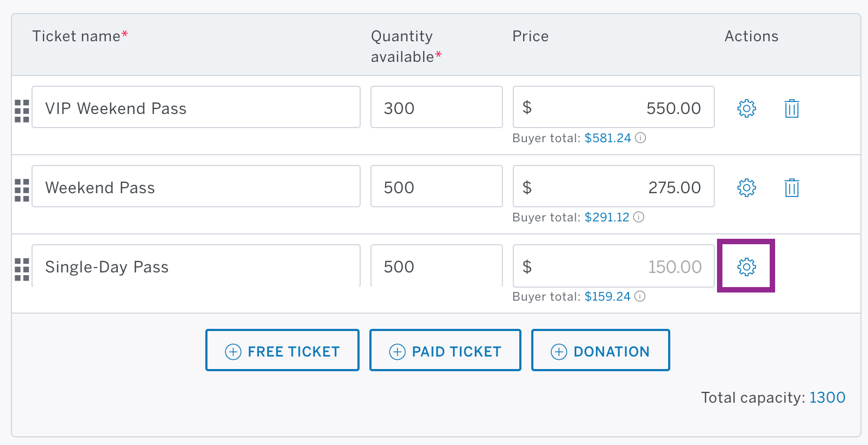This screenshot has width=868, height=445.
Task: Edit the VIP Weekend Pass name field
Action: [x=196, y=107]
